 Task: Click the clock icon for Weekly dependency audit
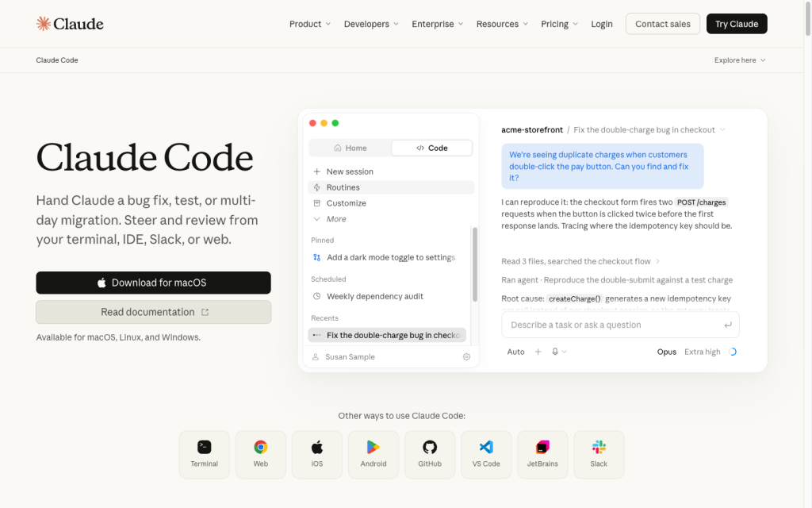[x=317, y=296]
